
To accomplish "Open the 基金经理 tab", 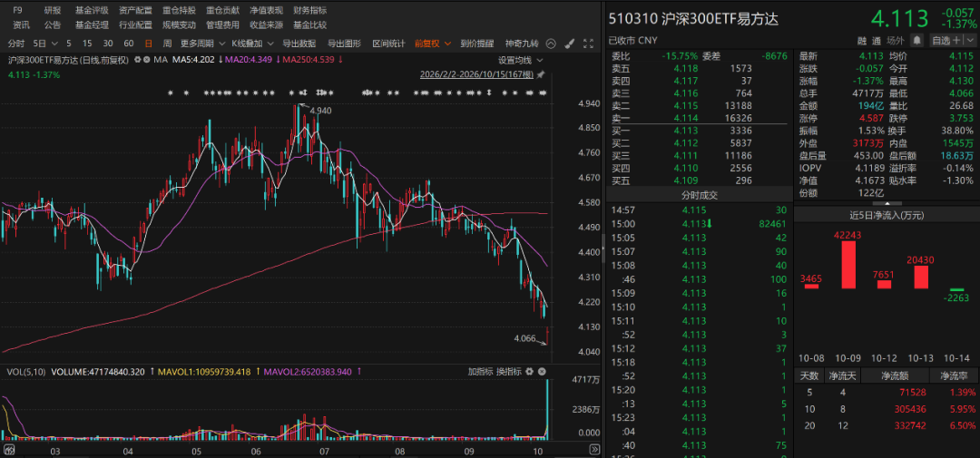I will [92, 25].
